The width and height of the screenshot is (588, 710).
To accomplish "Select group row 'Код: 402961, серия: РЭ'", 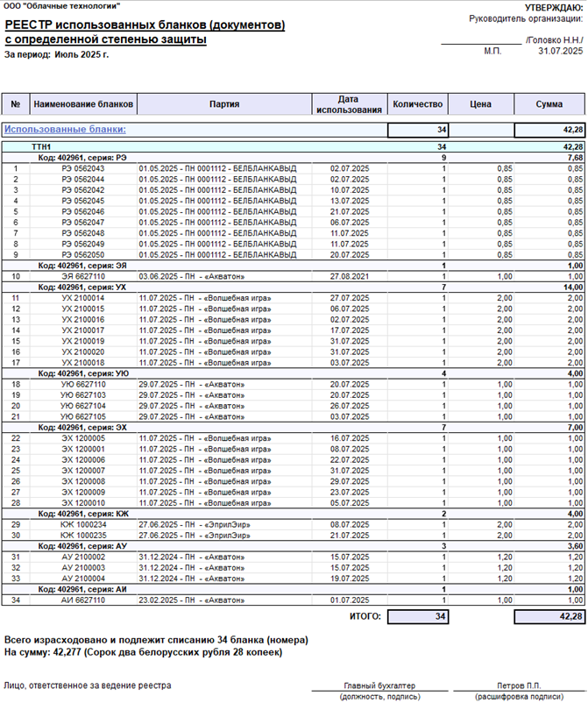I will 294,158.
